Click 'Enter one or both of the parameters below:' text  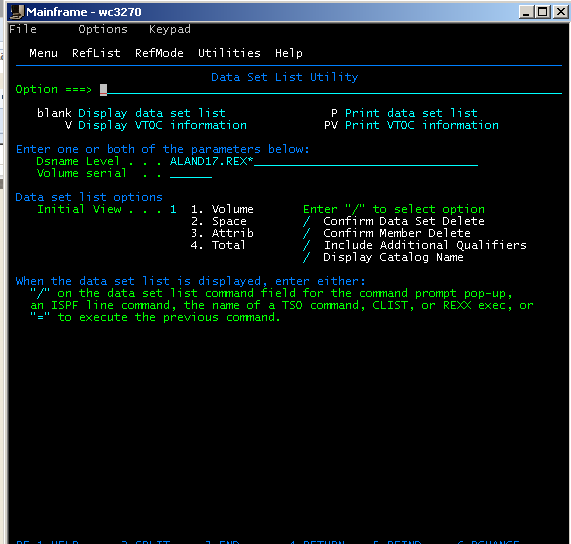tap(162, 149)
